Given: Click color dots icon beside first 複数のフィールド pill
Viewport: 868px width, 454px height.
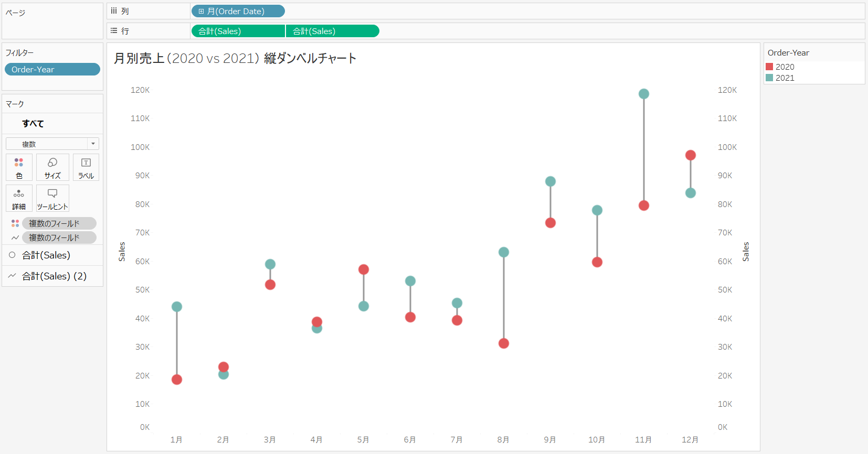Looking at the screenshot, I should pyautogui.click(x=15, y=223).
